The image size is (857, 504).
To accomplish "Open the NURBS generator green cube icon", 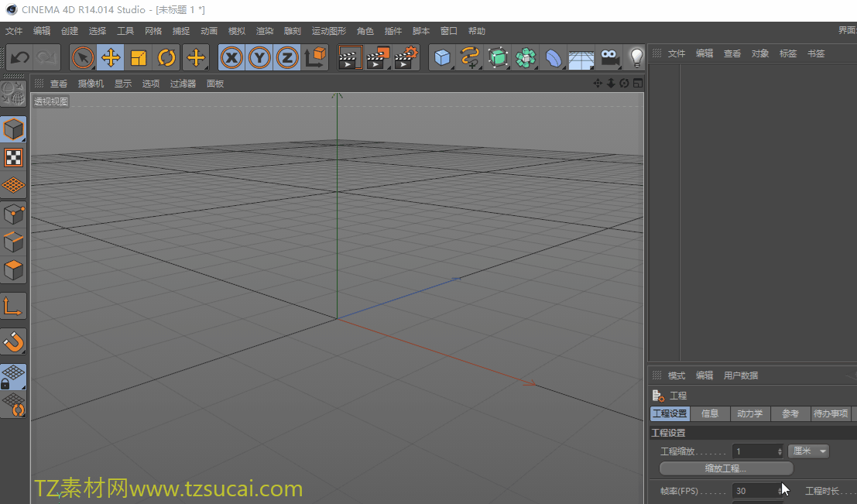I will tap(498, 57).
